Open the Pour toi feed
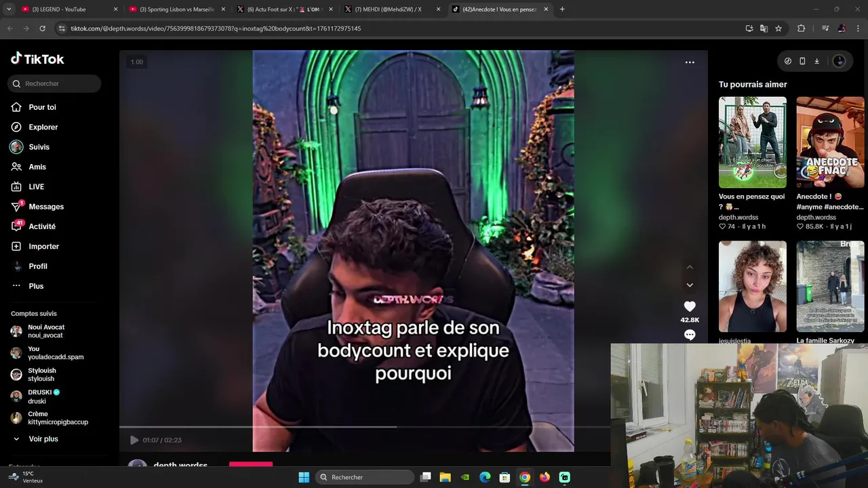Image resolution: width=868 pixels, height=488 pixels. pos(42,107)
